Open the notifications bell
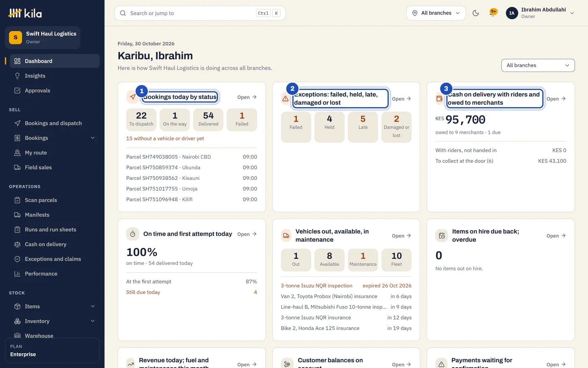The image size is (588, 368). pos(493,13)
